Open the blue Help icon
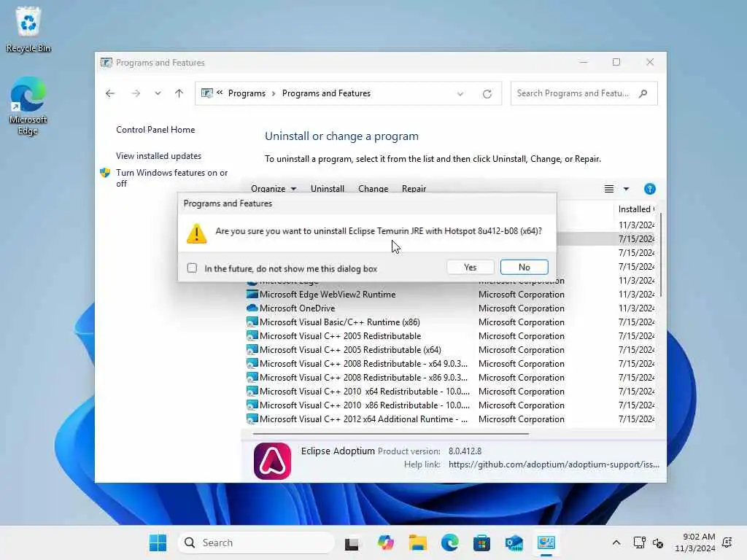This screenshot has height=560, width=747. point(649,189)
